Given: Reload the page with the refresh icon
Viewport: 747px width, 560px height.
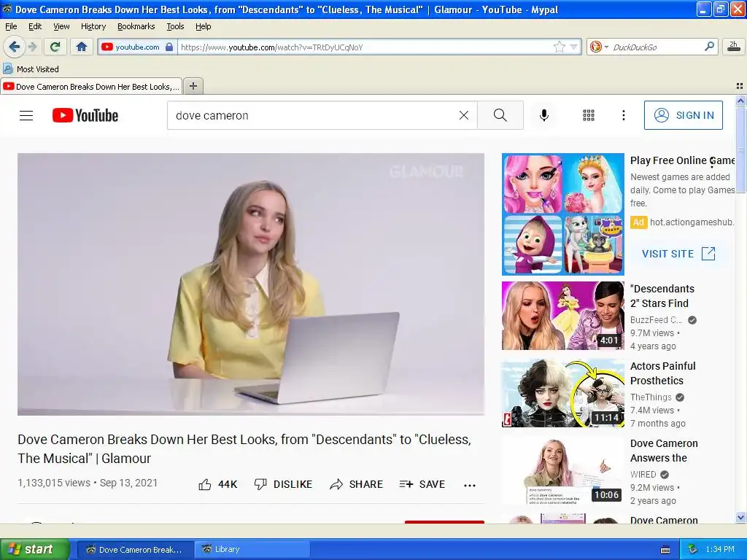Looking at the screenshot, I should (55, 47).
